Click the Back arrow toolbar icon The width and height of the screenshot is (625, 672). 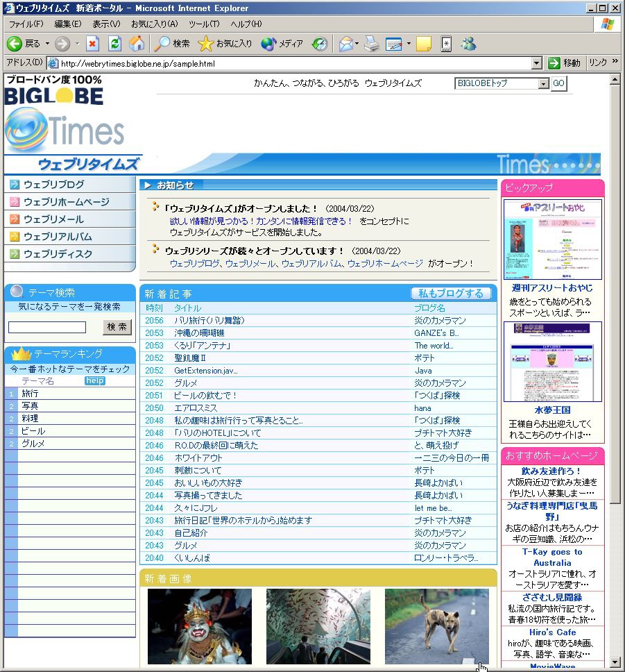14,43
